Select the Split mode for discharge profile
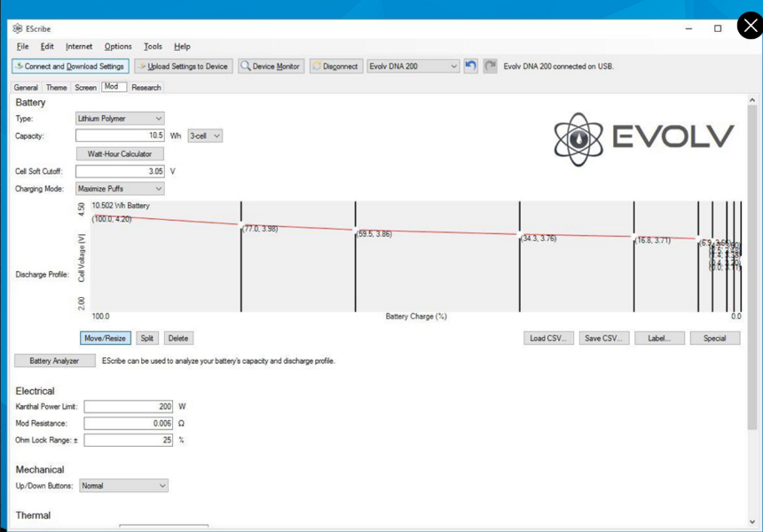 (x=147, y=338)
